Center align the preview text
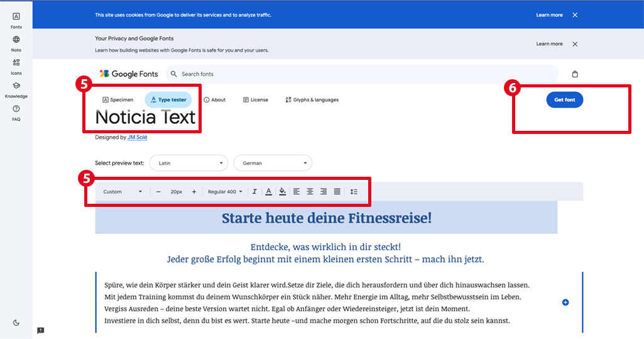644x339 pixels. click(310, 192)
